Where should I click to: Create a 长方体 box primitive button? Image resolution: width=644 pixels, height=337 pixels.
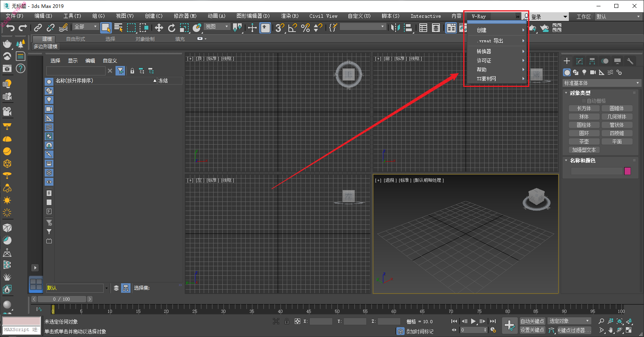click(x=584, y=108)
